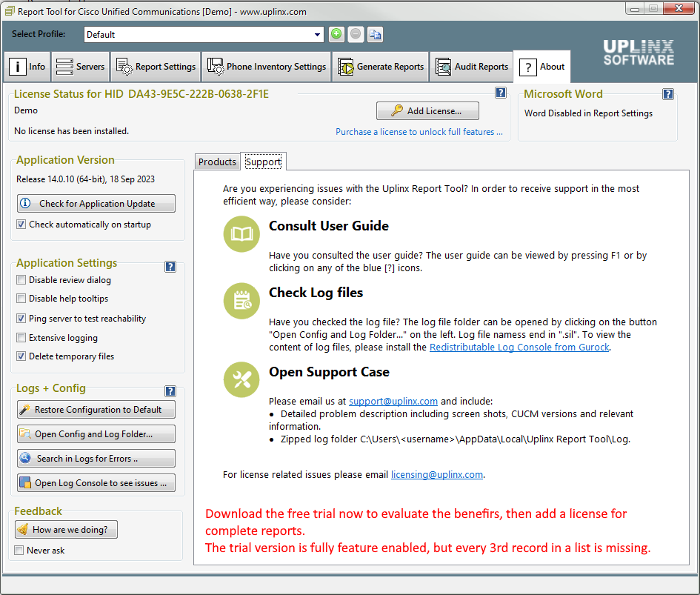Image resolution: width=700 pixels, height=595 pixels.
Task: Open help icon in Microsoft Word section
Action: pos(668,94)
